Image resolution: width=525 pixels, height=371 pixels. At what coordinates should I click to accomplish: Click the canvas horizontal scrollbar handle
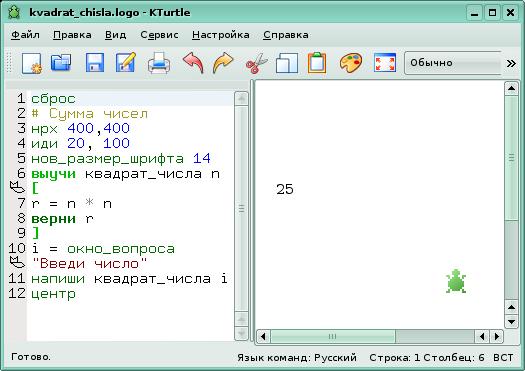pos(332,336)
